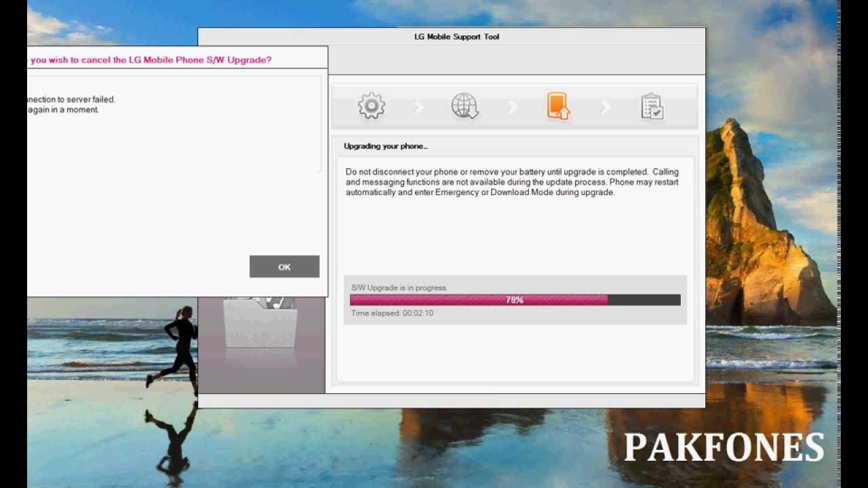Select the orange phone upgrade step icon

pyautogui.click(x=558, y=106)
